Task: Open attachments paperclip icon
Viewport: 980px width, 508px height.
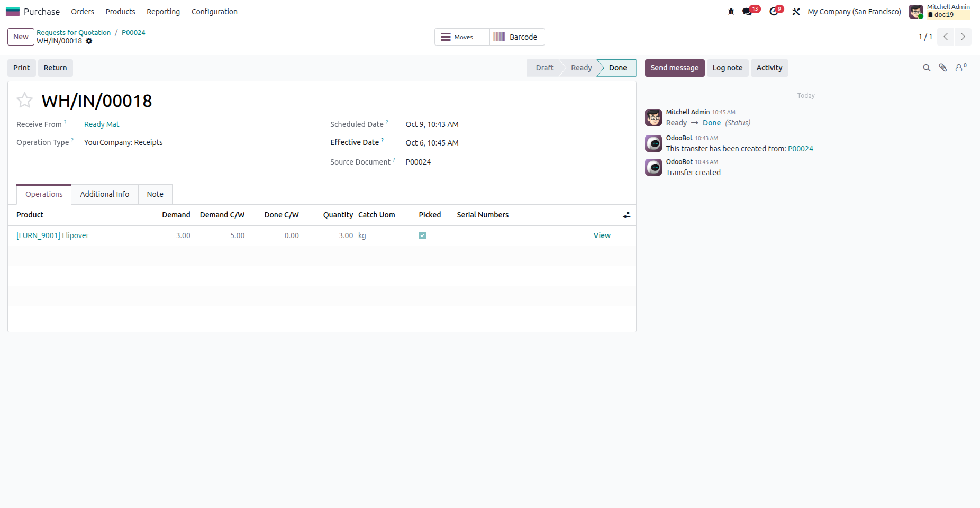Action: click(943, 68)
